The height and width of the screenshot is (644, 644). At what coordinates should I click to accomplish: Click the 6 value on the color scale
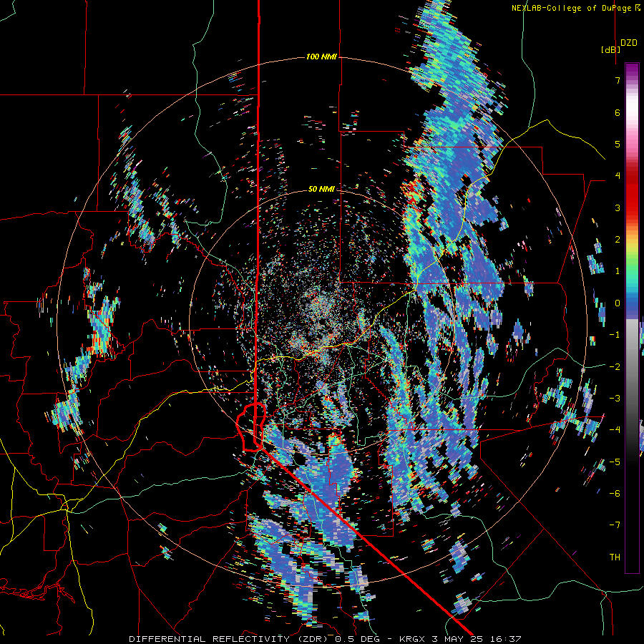point(618,112)
